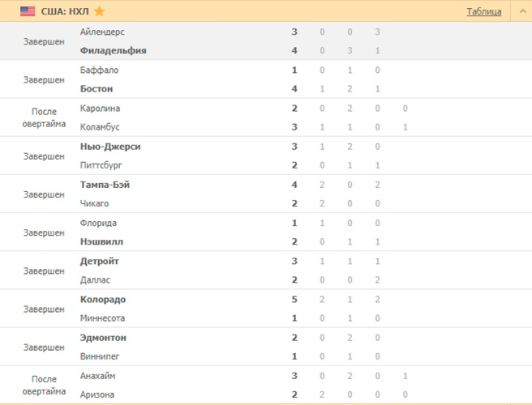
Task: Click the Виннипег team name
Action: [100, 356]
